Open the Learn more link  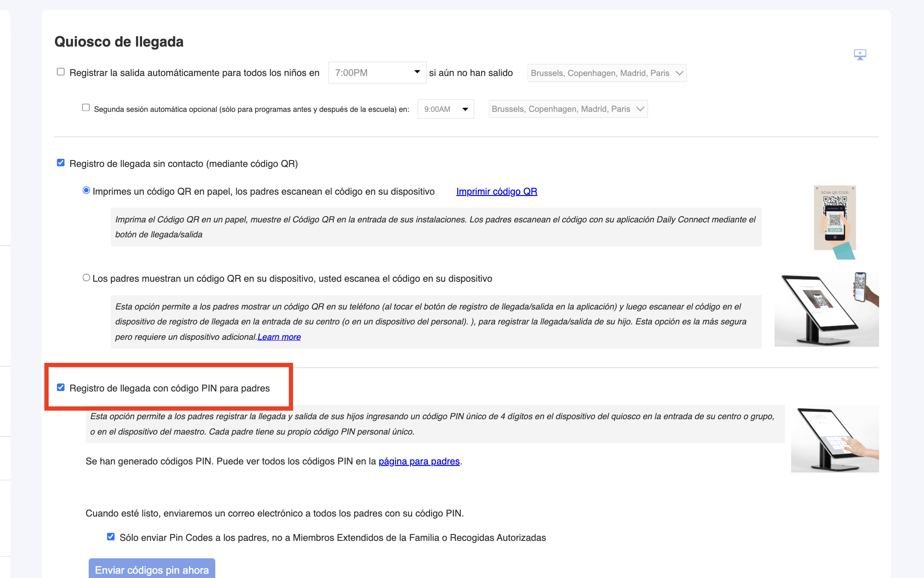click(x=279, y=337)
